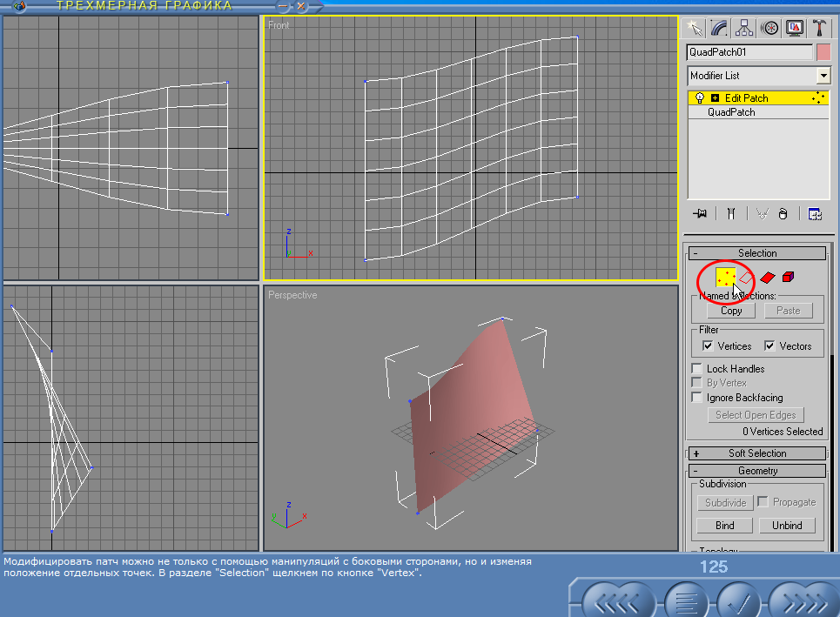Close the tutorial window
The image size is (840, 617).
tap(301, 6)
